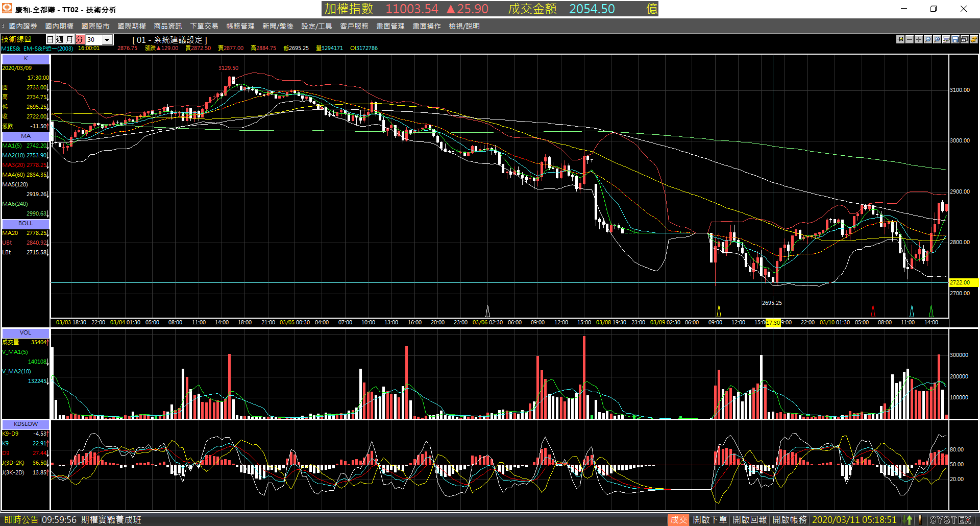Open the 客戶服務 menu

pyautogui.click(x=354, y=26)
